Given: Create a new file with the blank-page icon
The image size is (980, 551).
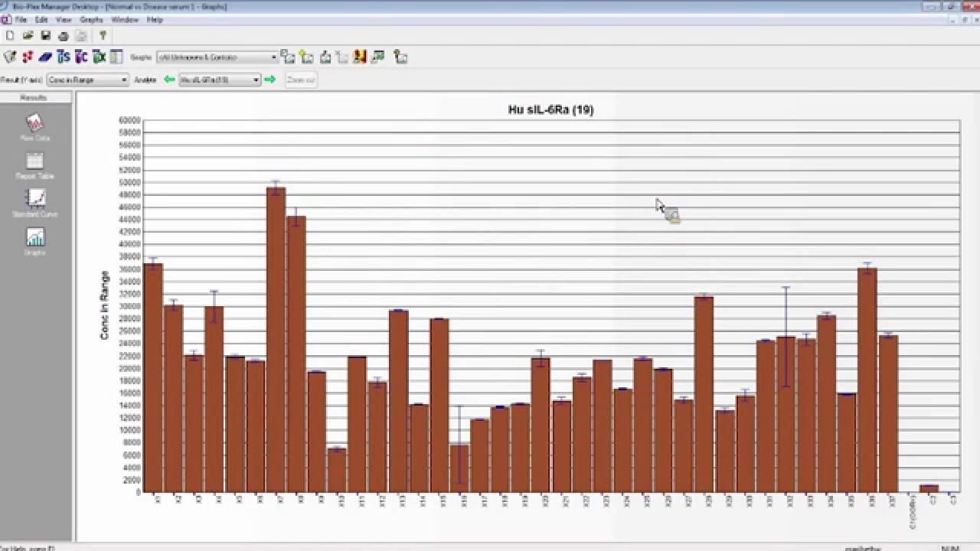Looking at the screenshot, I should [10, 36].
